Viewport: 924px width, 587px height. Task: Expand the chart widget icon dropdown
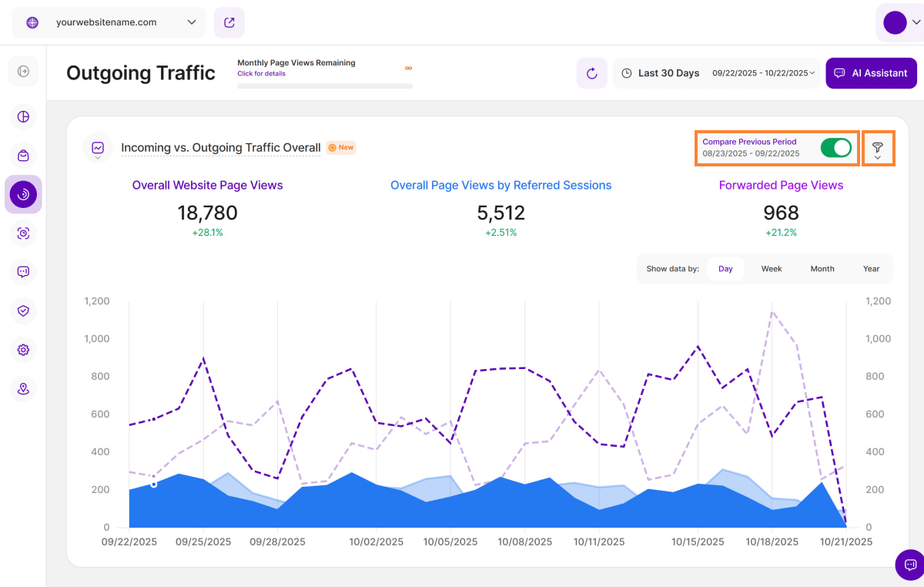click(x=98, y=148)
